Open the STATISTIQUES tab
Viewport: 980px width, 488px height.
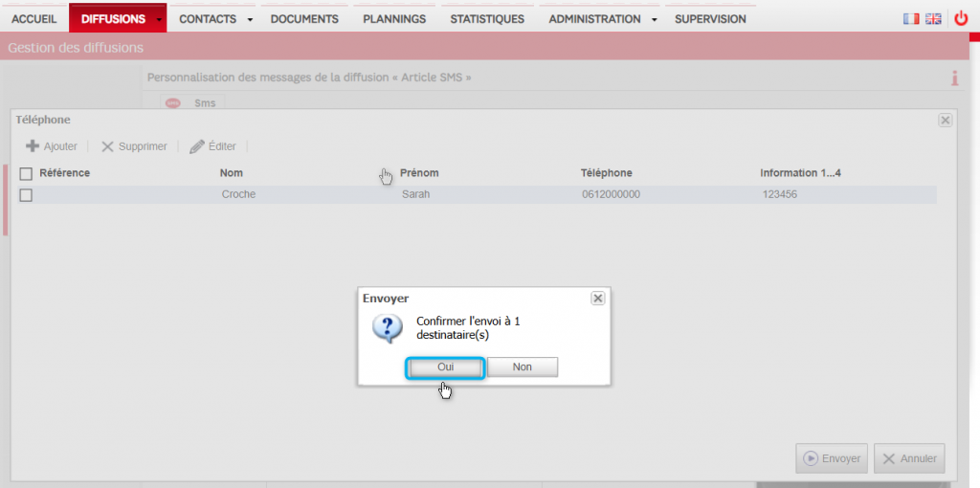point(487,19)
